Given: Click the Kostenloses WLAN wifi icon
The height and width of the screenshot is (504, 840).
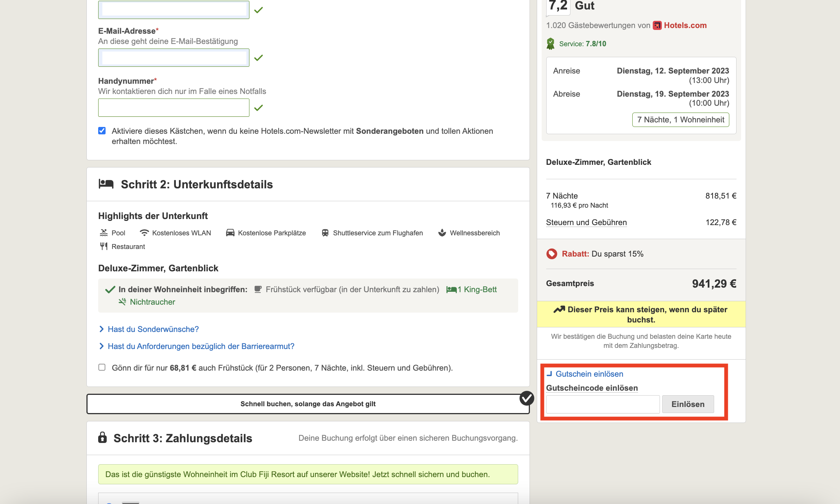Looking at the screenshot, I should (x=144, y=233).
